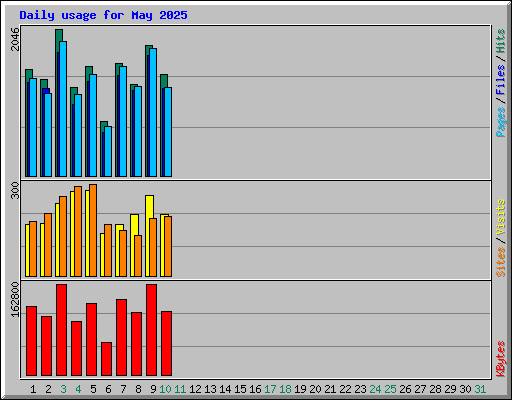
Task: Click the shortest red KBytes bar for day 6
Action: click(x=106, y=359)
